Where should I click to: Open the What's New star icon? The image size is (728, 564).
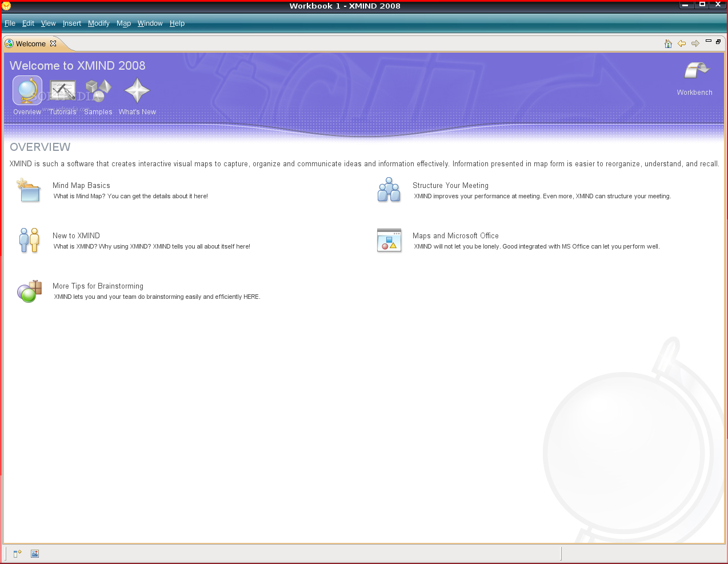[137, 90]
